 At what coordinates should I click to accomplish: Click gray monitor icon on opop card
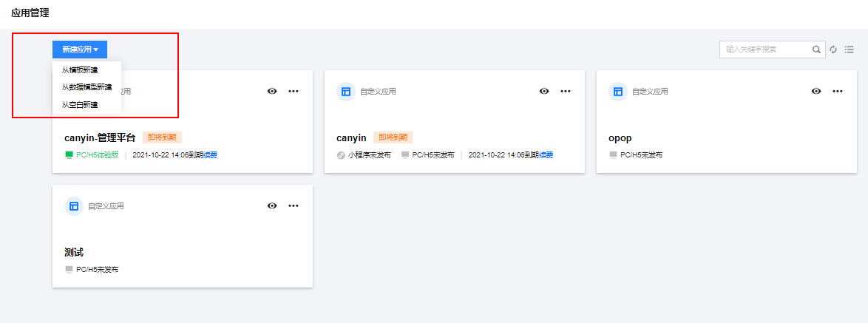[614, 155]
